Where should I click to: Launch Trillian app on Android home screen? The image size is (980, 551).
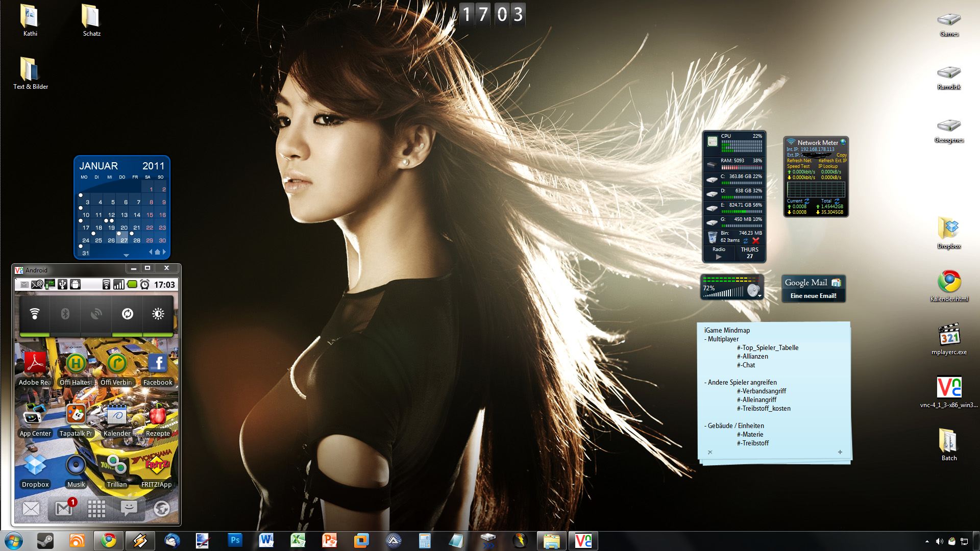pos(116,465)
